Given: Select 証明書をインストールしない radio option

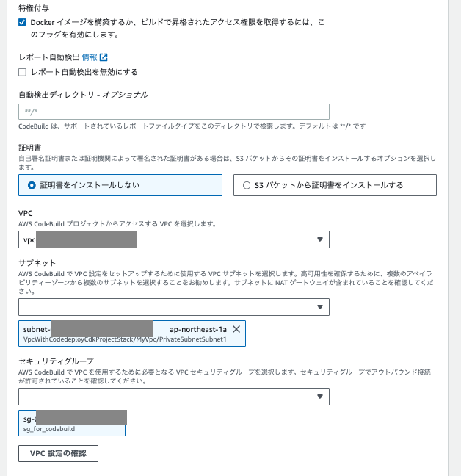Looking at the screenshot, I should click(32, 185).
